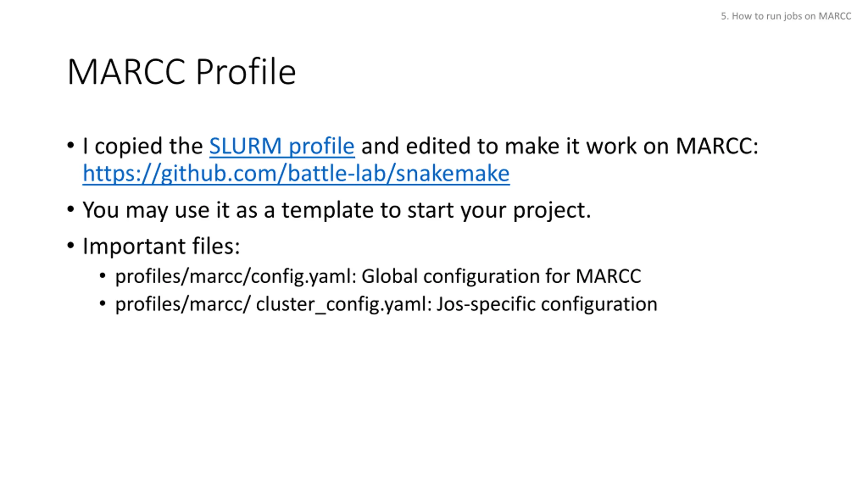Click the word "Profile" in the title
This screenshot has width=868, height=488.
(246, 72)
